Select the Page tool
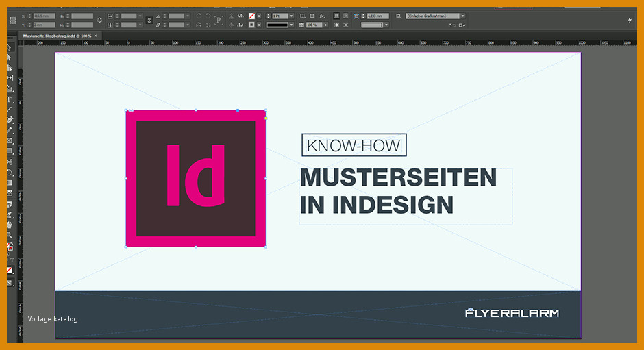644x350 pixels. 9,68
